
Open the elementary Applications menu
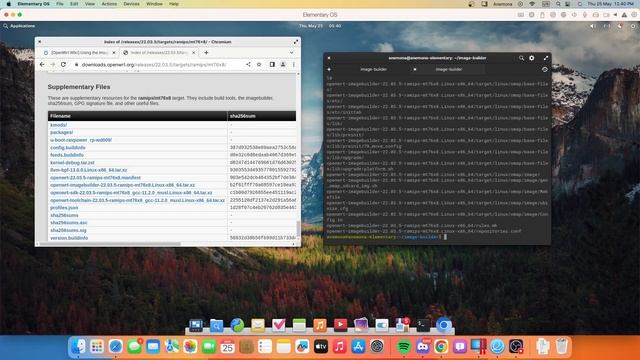click(x=19, y=26)
